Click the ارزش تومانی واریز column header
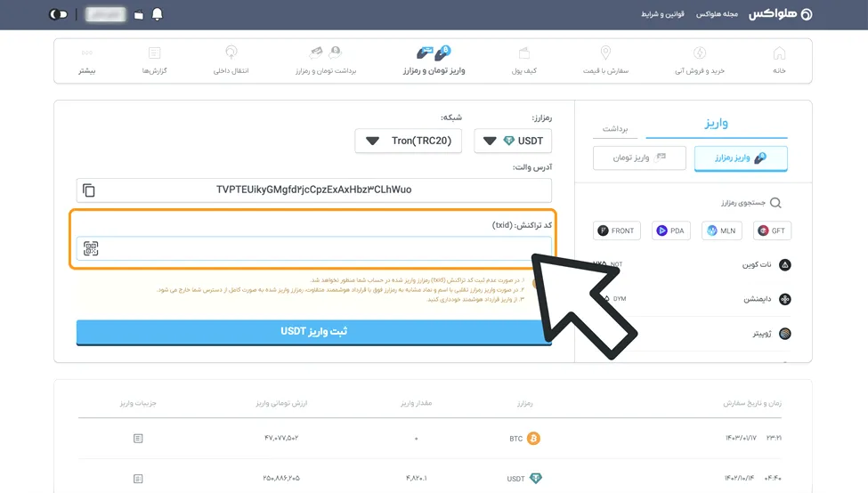Image resolution: width=868 pixels, height=493 pixels. click(x=281, y=403)
